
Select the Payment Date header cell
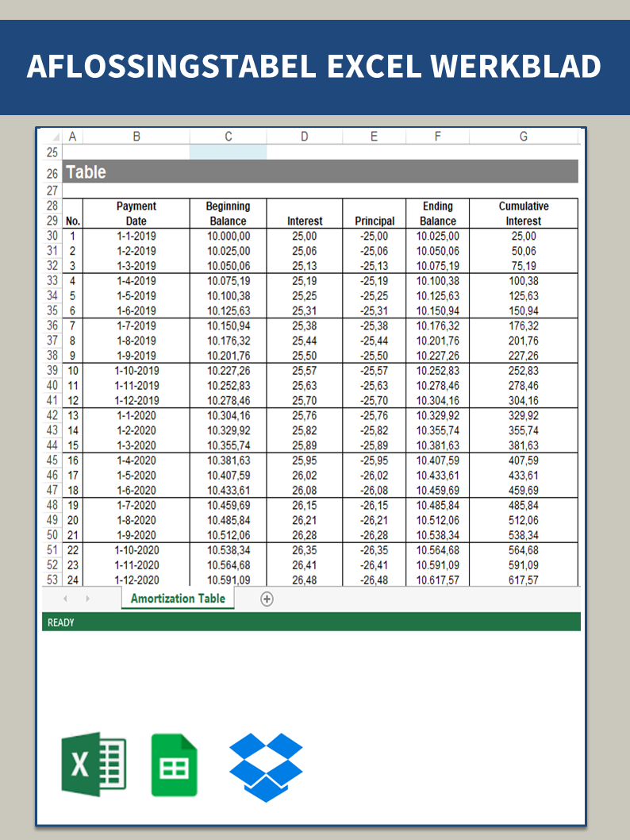point(136,214)
